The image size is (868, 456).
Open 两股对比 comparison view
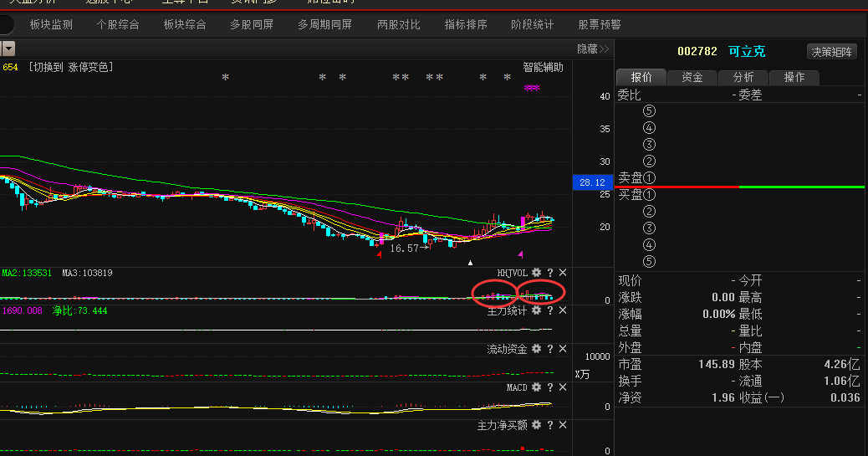(x=399, y=25)
